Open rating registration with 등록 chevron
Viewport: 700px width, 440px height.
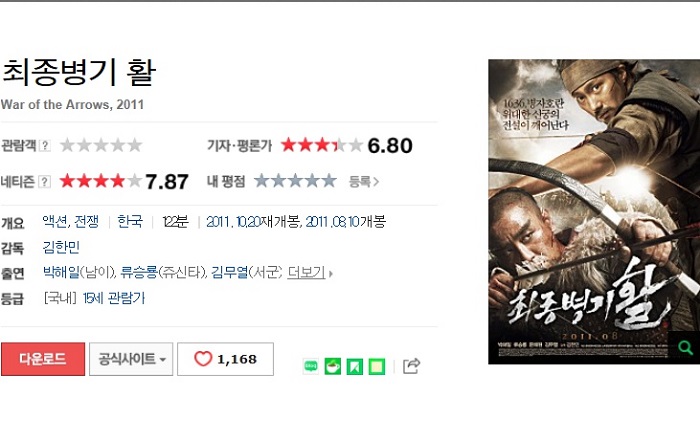click(364, 182)
